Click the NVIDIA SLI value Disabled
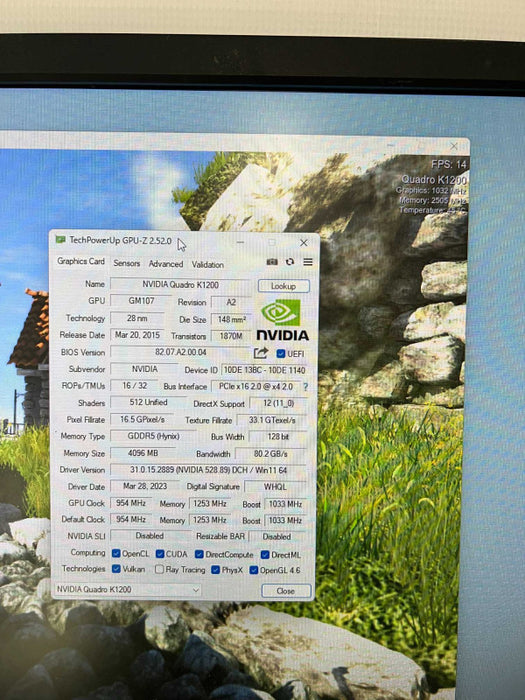 pos(150,536)
